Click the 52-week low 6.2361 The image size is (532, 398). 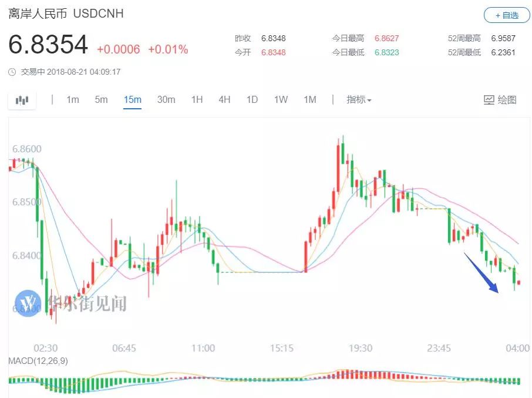[x=503, y=53]
